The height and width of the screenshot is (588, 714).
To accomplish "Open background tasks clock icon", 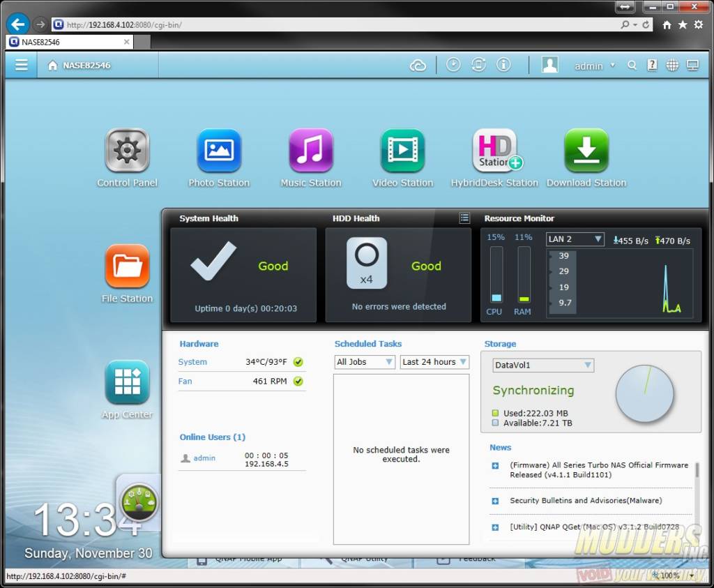I will (x=453, y=65).
